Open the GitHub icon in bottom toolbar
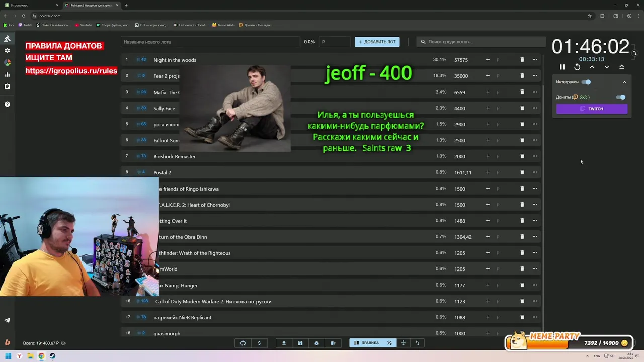The image size is (644, 362). coord(243,343)
